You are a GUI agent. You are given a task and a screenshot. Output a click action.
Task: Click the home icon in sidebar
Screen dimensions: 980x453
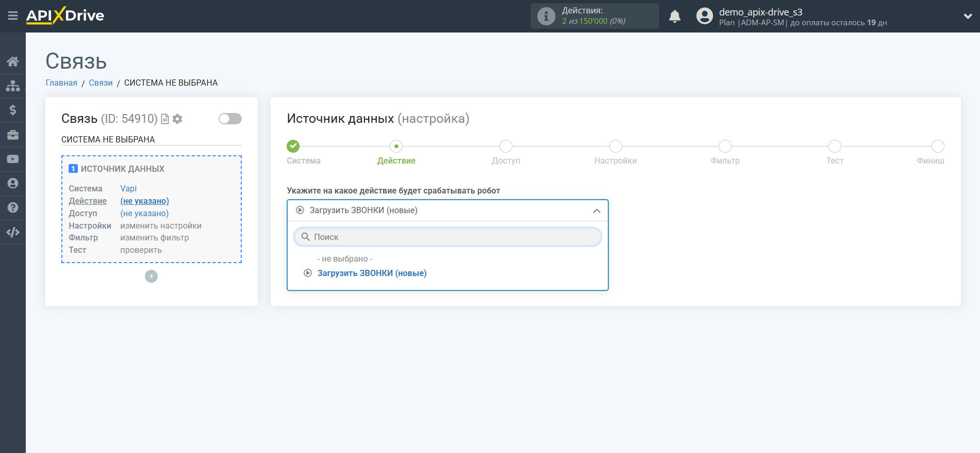point(13,61)
